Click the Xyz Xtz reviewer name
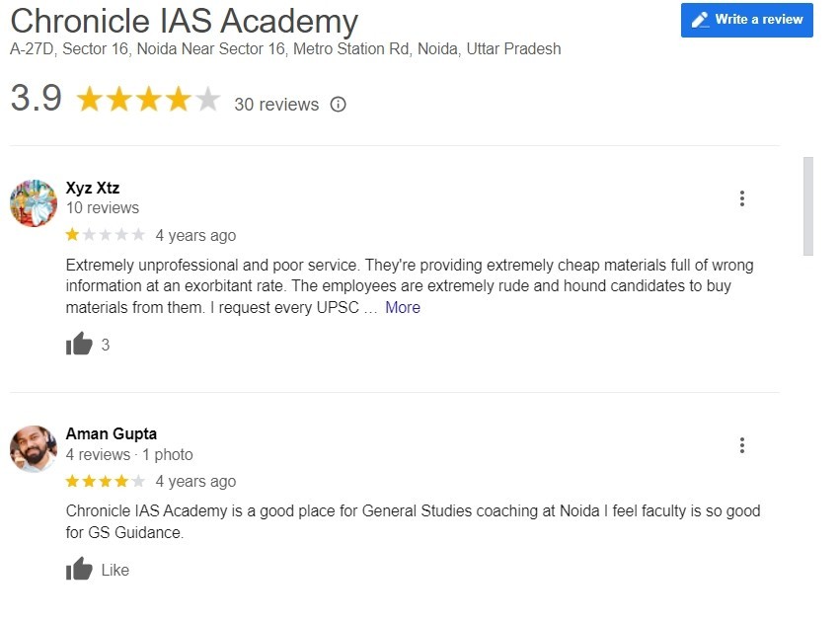Viewport: 840px width, 623px height. pos(93,188)
